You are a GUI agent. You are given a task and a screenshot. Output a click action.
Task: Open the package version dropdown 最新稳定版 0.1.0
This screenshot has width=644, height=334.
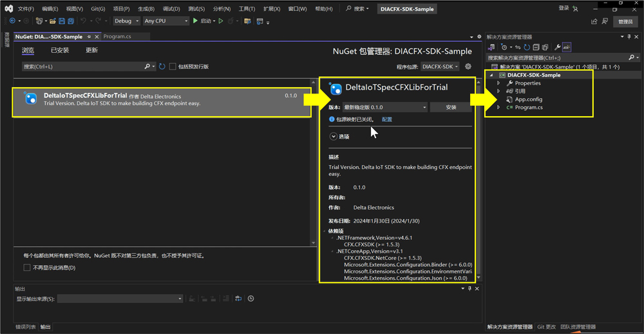click(x=385, y=108)
